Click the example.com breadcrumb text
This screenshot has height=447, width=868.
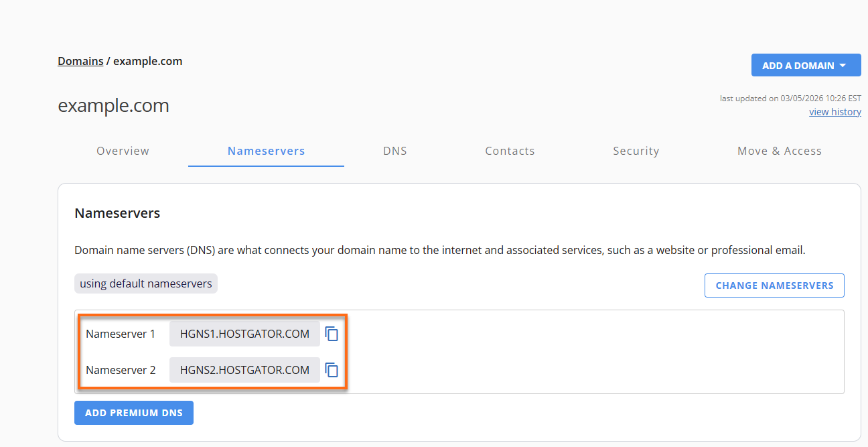(x=148, y=61)
